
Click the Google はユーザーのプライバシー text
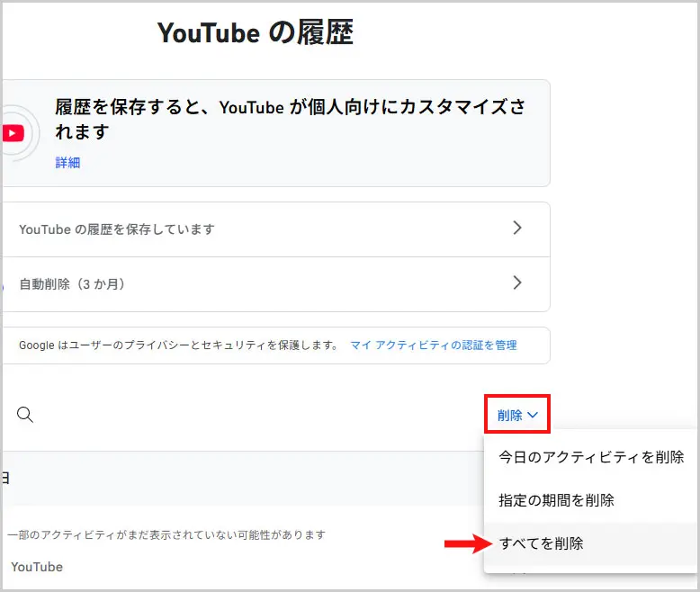pos(178,345)
